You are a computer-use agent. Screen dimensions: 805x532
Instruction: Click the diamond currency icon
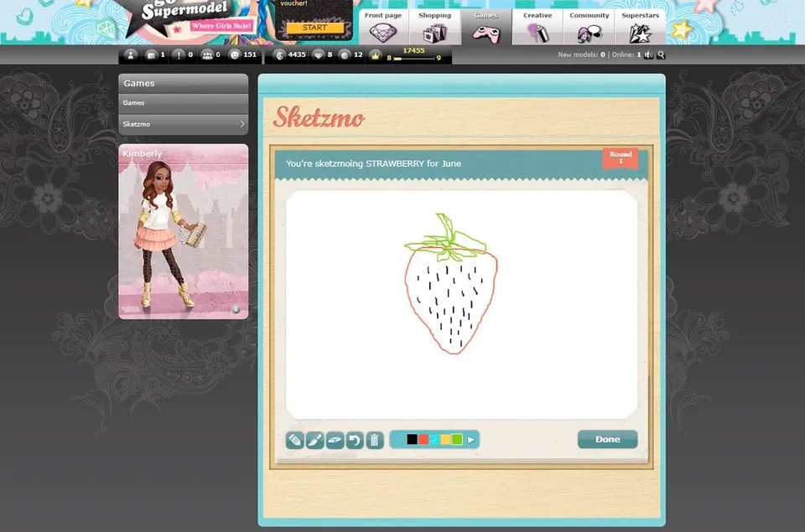coord(319,55)
